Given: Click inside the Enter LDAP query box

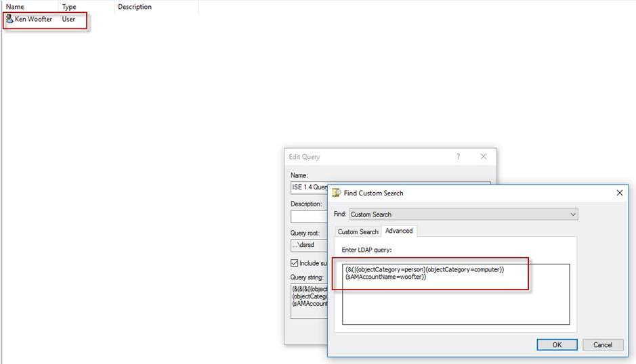Looking at the screenshot, I should tap(456, 294).
